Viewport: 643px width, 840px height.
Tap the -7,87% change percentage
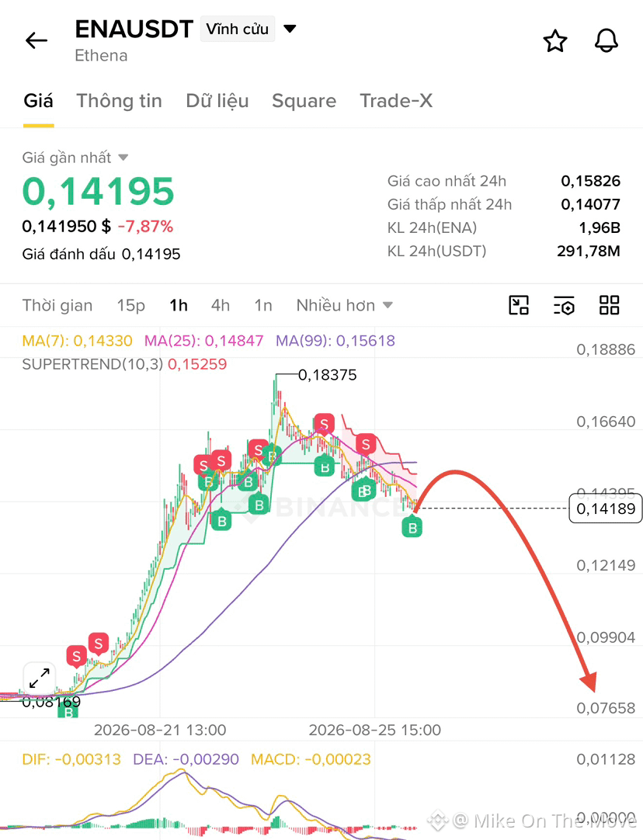tap(145, 227)
